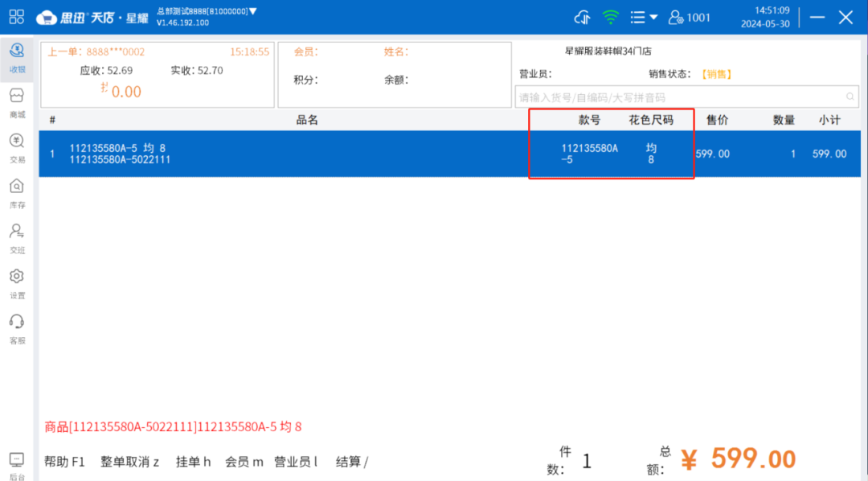The image size is (868, 481).
Task: Contact 客服 customer service
Action: 18,328
